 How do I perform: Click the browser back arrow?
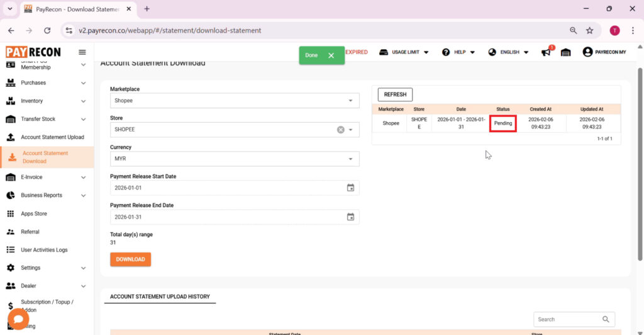(x=11, y=30)
